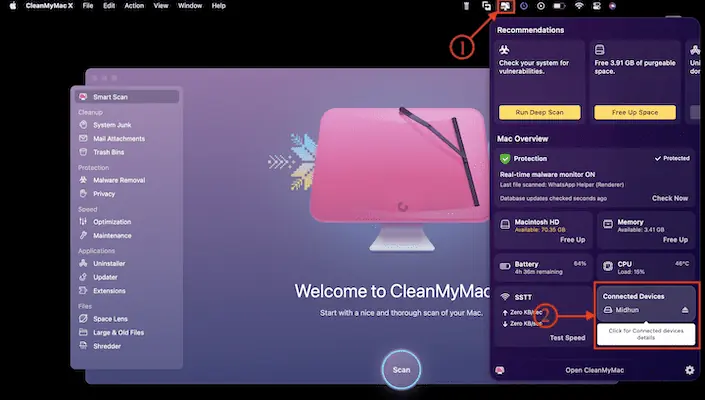Screen dimensions: 705x400
Task: Open System Junk module
Action: [112, 125]
